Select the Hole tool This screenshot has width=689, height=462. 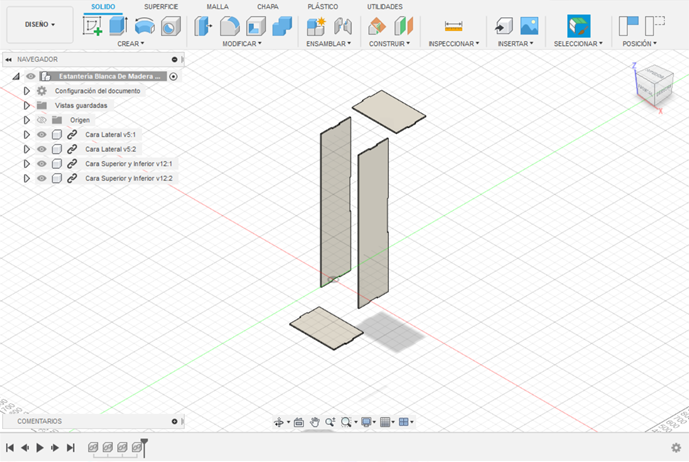(171, 26)
